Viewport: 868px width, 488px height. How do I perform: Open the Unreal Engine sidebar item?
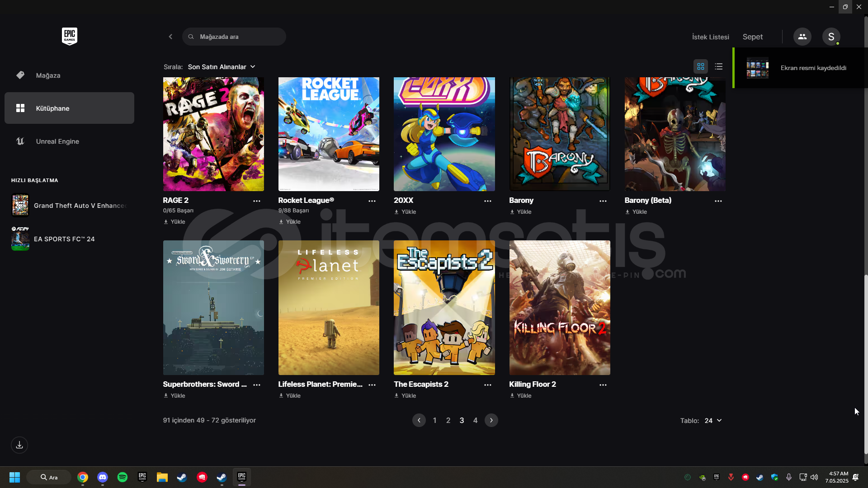pos(57,141)
